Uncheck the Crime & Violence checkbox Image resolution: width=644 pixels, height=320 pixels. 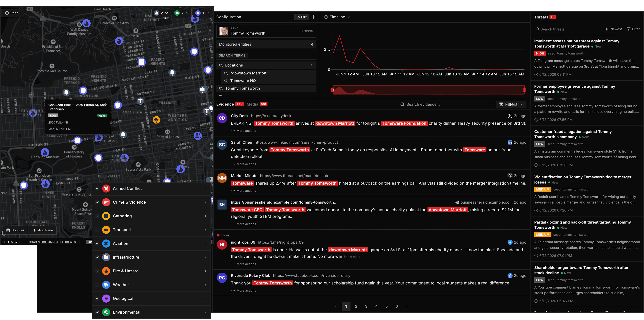point(97,202)
